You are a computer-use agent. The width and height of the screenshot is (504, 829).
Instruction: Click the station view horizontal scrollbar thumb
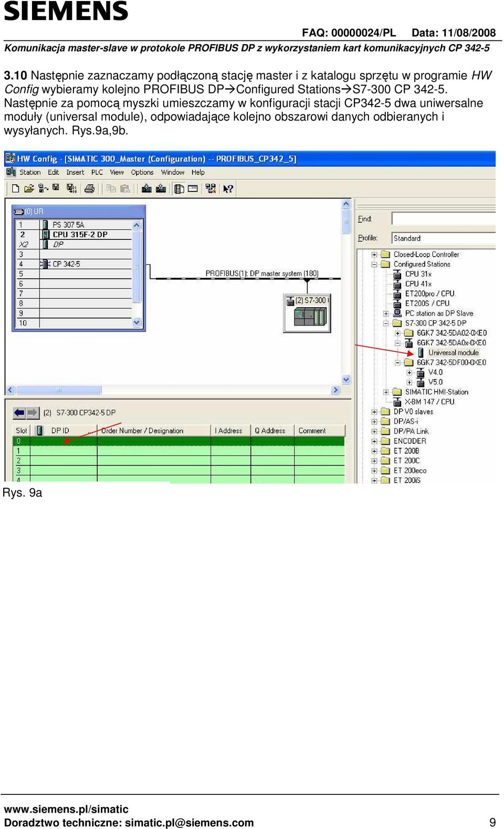(x=58, y=390)
